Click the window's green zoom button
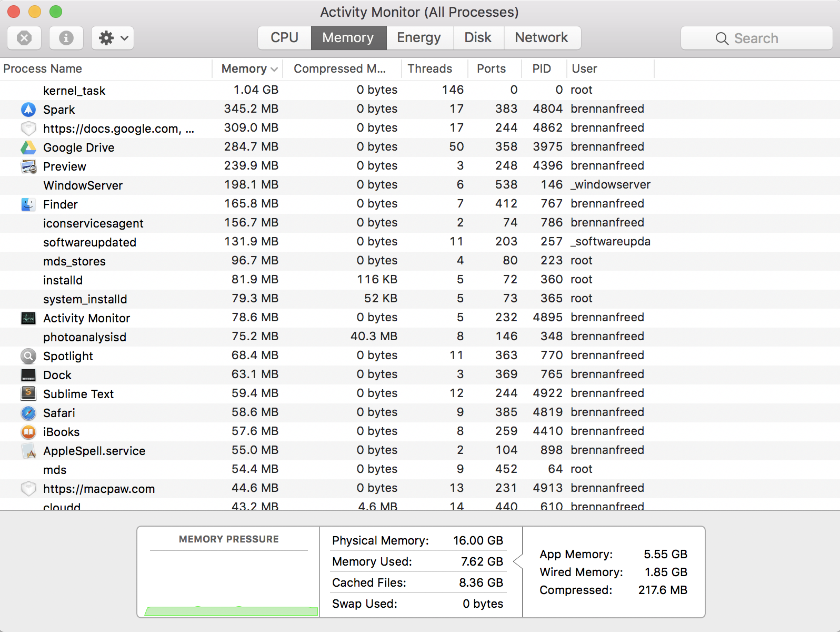This screenshot has width=840, height=632. (56, 12)
